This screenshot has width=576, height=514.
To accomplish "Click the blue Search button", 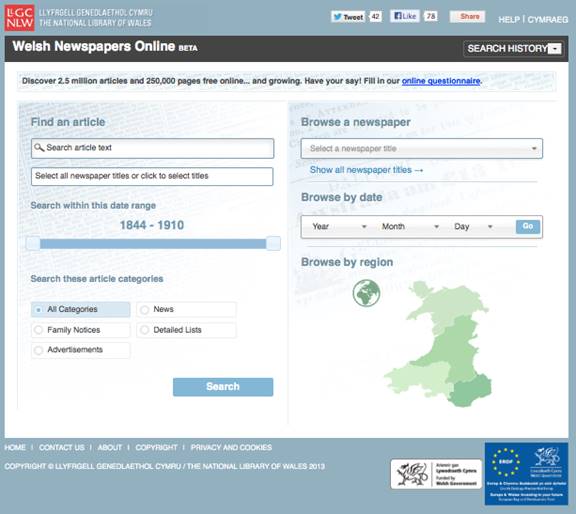I will pyautogui.click(x=223, y=387).
